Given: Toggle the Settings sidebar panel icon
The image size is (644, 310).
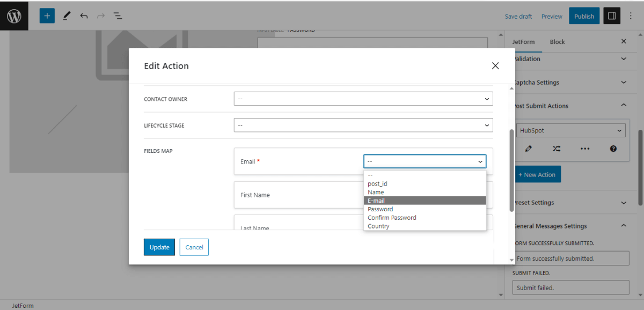Looking at the screenshot, I should [x=611, y=16].
